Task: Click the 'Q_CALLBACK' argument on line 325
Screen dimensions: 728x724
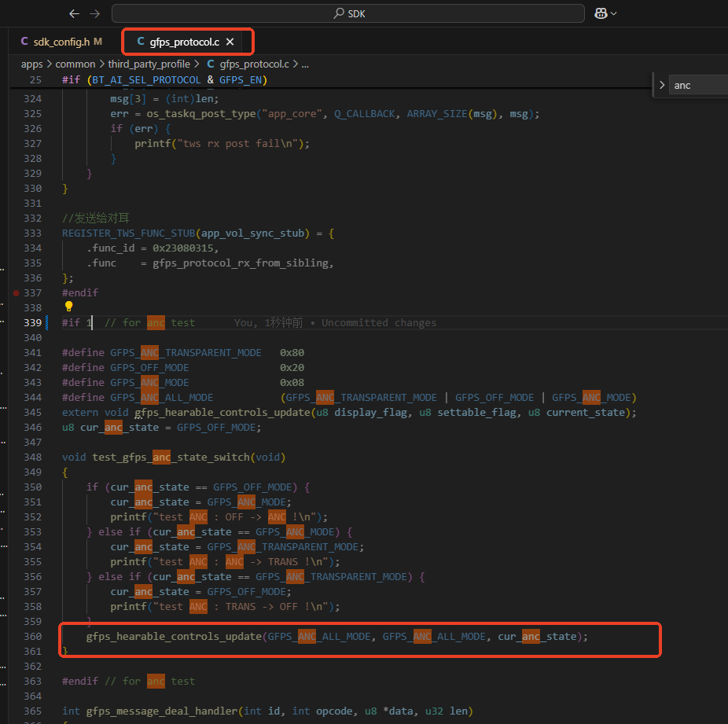Action: (365, 114)
